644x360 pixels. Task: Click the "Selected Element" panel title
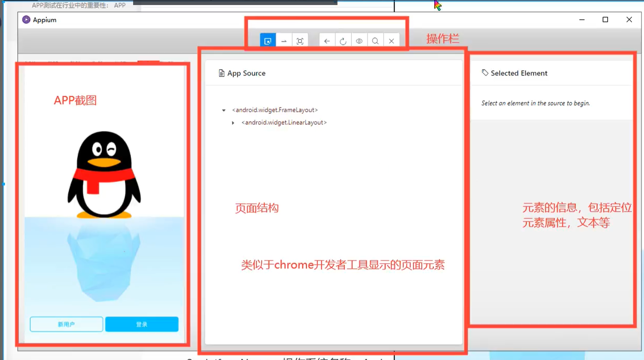519,73
